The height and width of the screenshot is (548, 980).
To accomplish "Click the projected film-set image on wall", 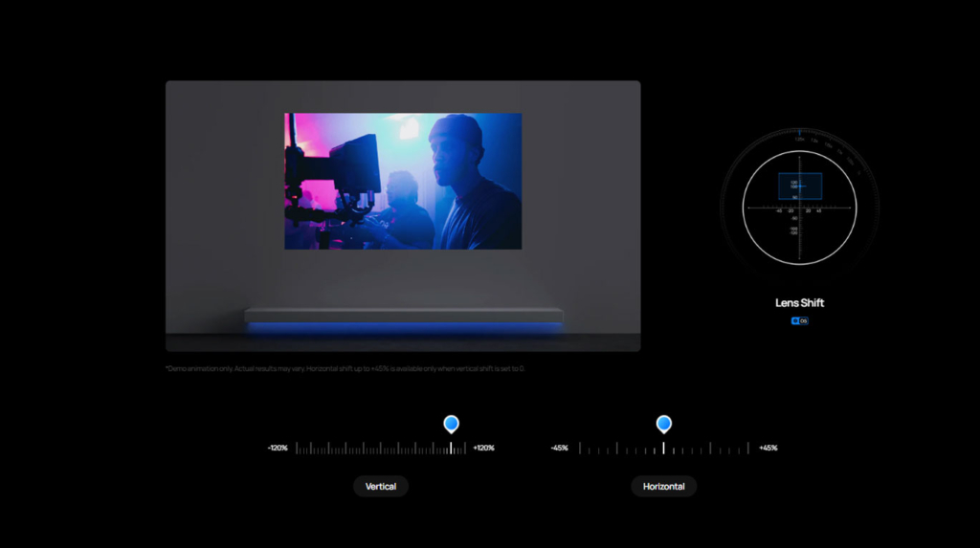I will tap(403, 181).
